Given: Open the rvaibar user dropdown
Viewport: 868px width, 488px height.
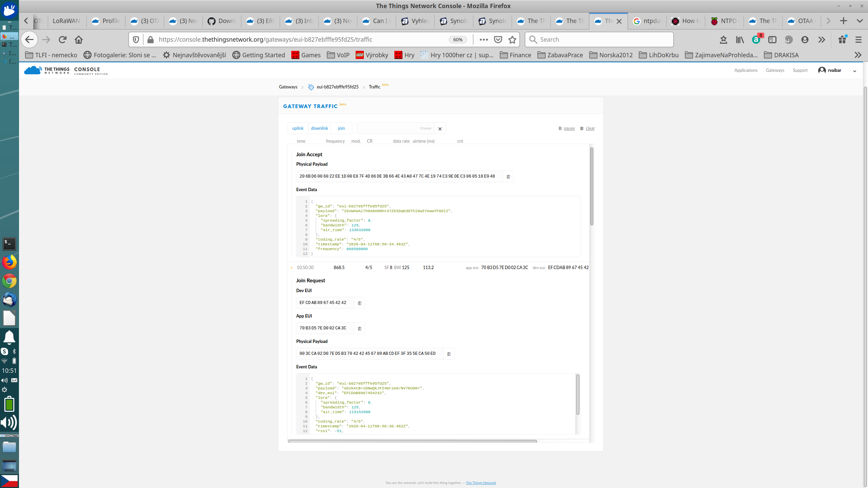Looking at the screenshot, I should (x=854, y=71).
